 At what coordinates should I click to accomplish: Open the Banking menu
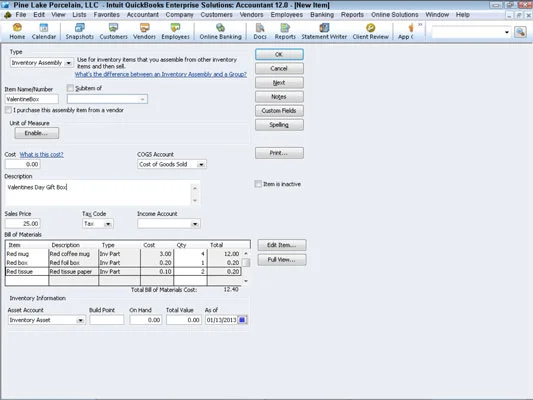[x=322, y=15]
